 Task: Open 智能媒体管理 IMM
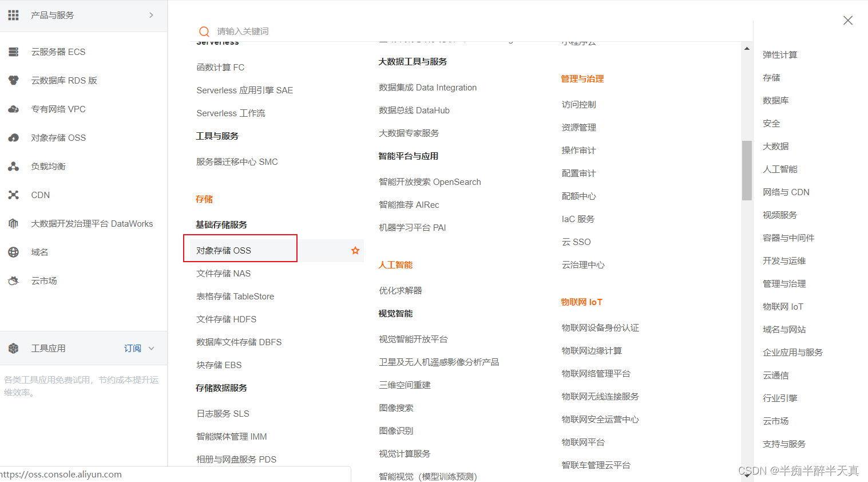coord(232,436)
